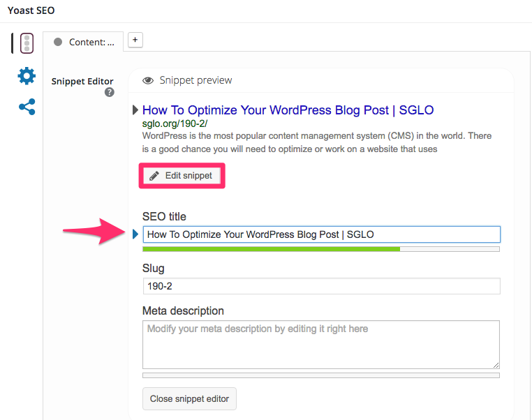This screenshot has width=532, height=420.
Task: Add a keyword tab with plus button
Action: point(135,40)
